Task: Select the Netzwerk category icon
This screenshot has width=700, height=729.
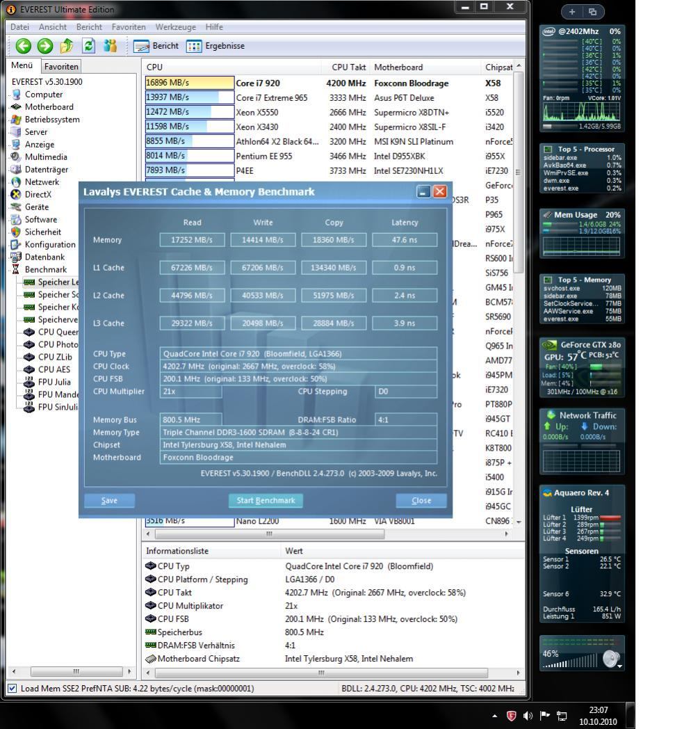Action: (16, 182)
